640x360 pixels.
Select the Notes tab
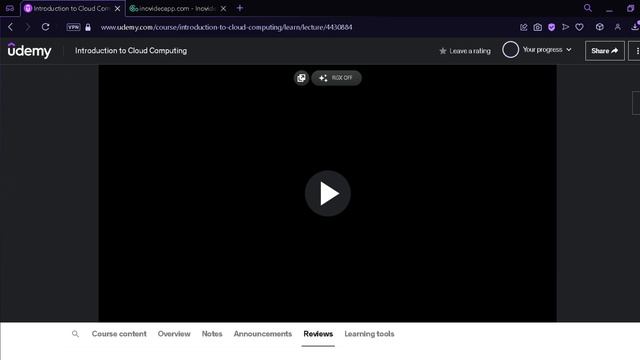tap(212, 334)
